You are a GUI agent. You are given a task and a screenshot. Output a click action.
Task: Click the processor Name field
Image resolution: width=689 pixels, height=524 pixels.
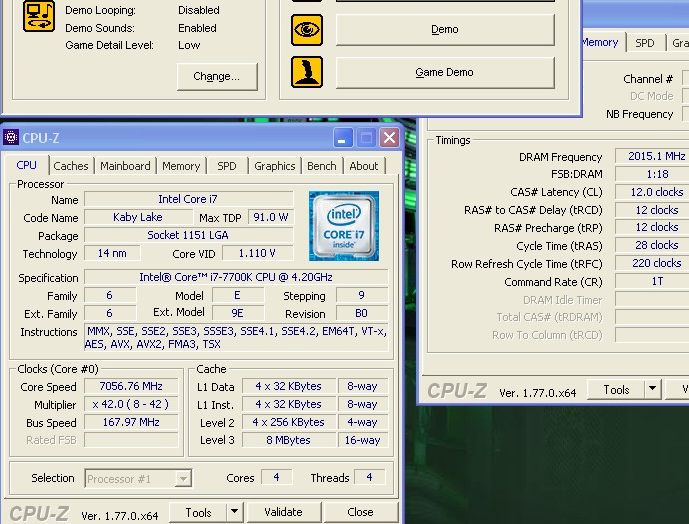point(189,200)
